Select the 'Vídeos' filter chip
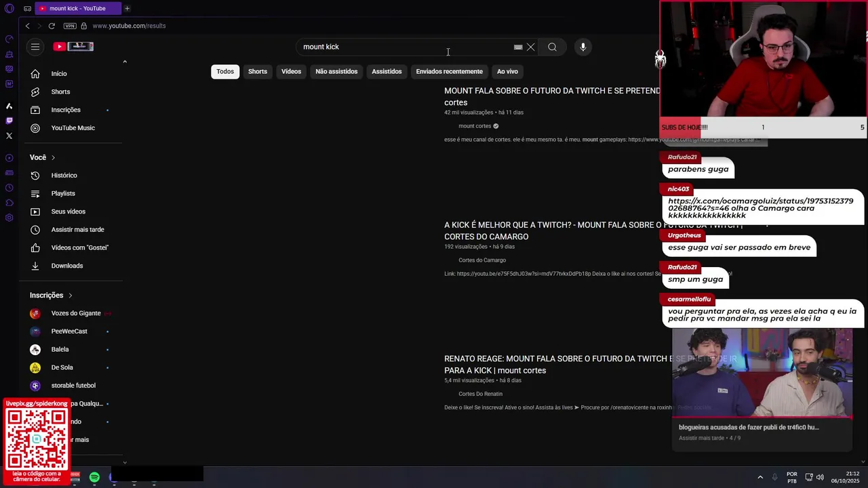The width and height of the screenshot is (868, 488). [x=292, y=71]
